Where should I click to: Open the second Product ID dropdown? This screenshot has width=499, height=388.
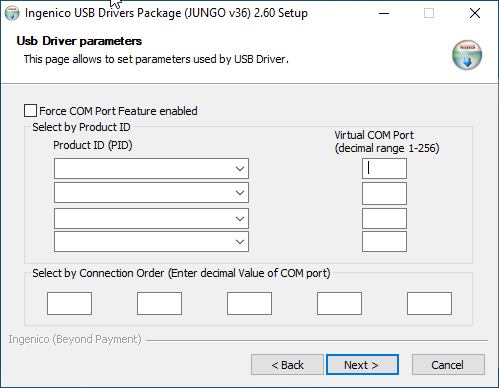pos(151,193)
